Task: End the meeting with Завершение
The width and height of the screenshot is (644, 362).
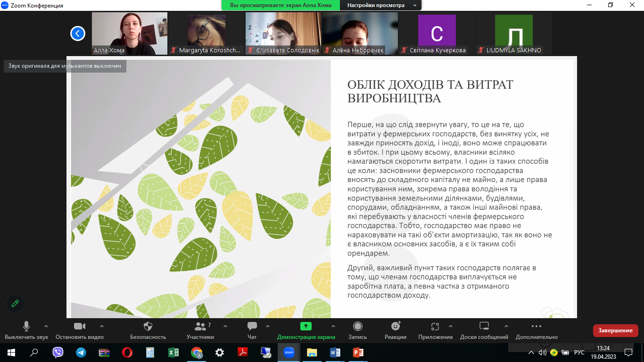Action: 616,330
